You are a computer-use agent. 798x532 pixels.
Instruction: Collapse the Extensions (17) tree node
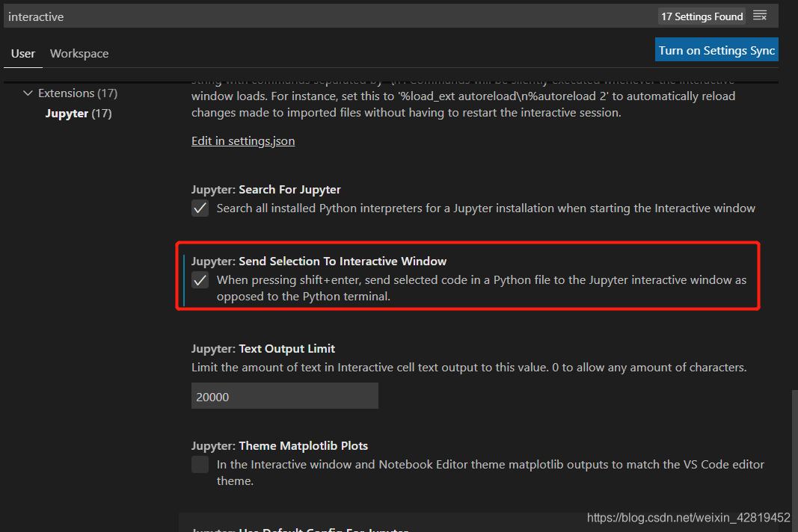click(x=28, y=93)
